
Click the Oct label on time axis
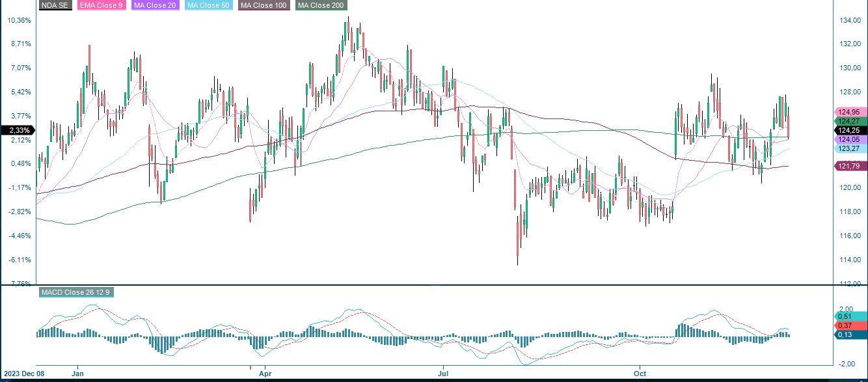coord(640,374)
